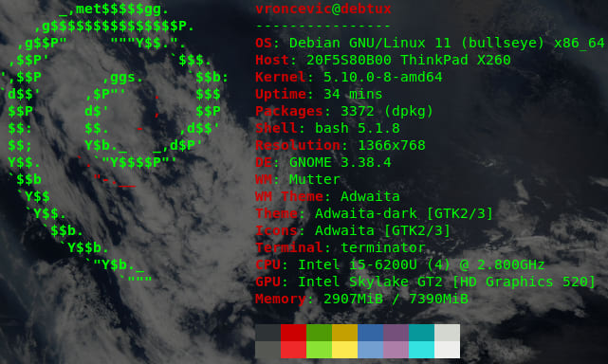Click the GPU line Intel Skylake GT2
The width and height of the screenshot is (608, 364).
pos(425,282)
